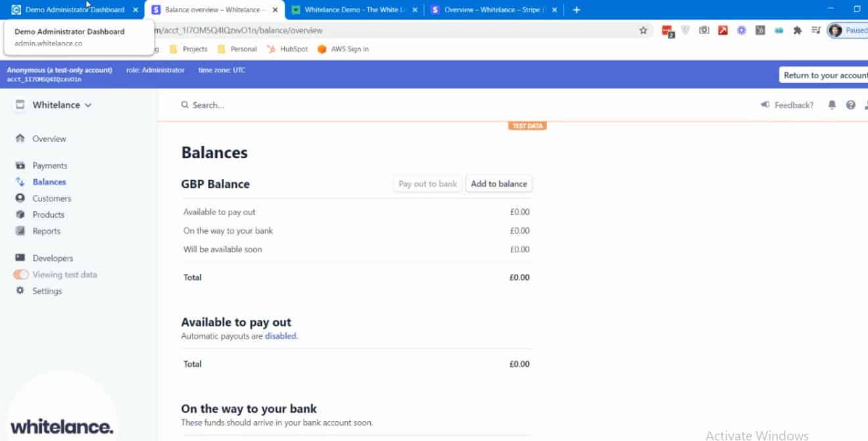The image size is (868, 441).
Task: Open the Projects bookmarks folder
Action: point(189,49)
